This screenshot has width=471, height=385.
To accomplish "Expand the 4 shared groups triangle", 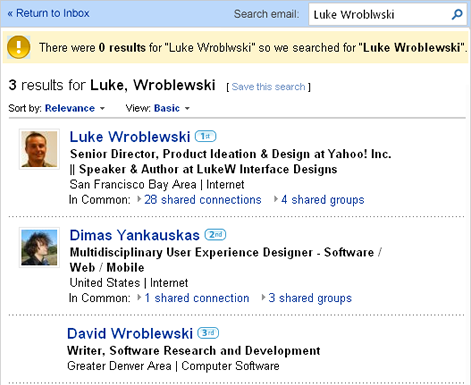I will pyautogui.click(x=276, y=199).
